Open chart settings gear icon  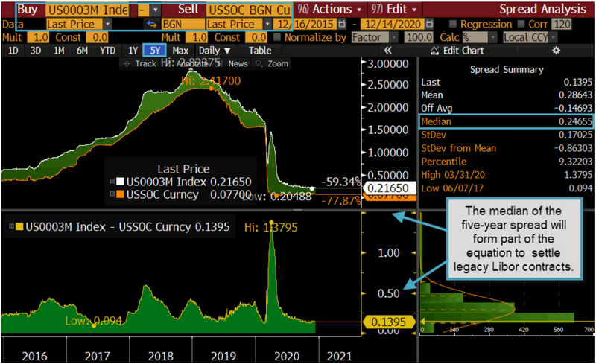click(x=555, y=51)
